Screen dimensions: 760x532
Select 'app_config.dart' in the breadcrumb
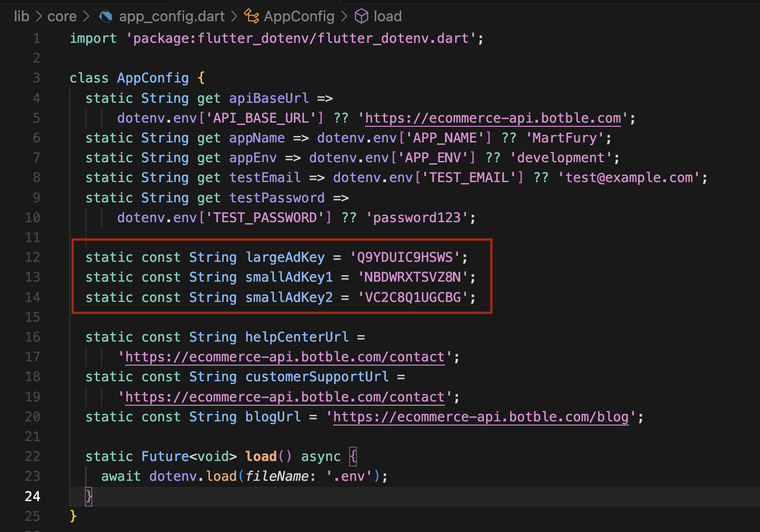coord(172,17)
